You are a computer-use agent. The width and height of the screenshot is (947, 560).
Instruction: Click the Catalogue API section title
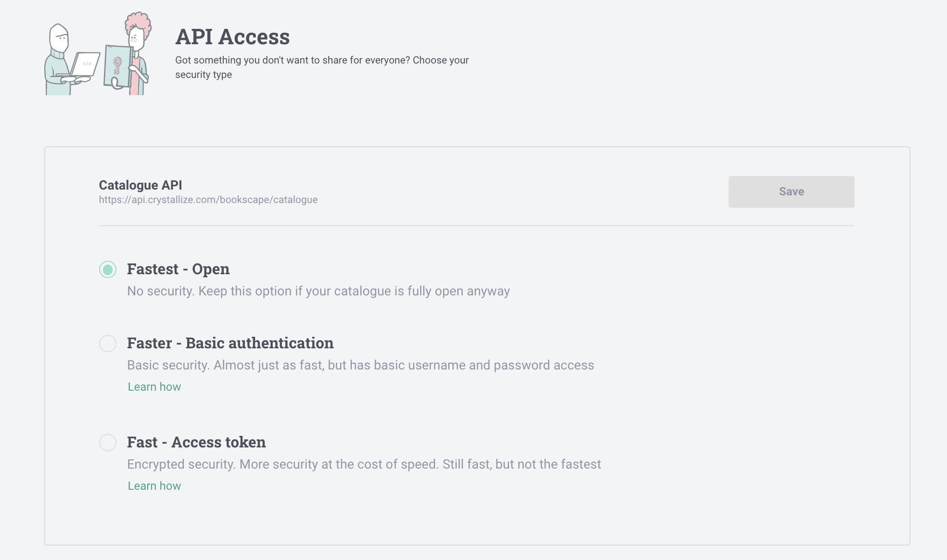point(141,185)
